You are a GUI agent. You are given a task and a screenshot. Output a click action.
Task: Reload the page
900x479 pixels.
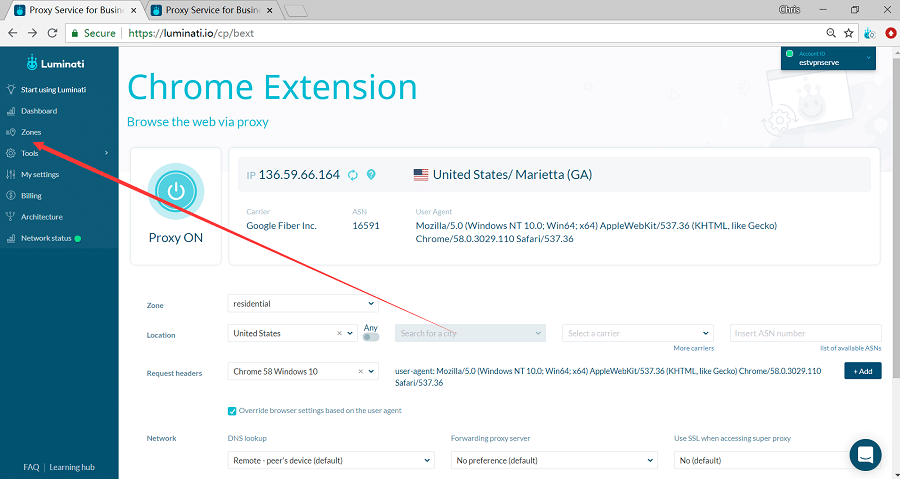tap(52, 33)
